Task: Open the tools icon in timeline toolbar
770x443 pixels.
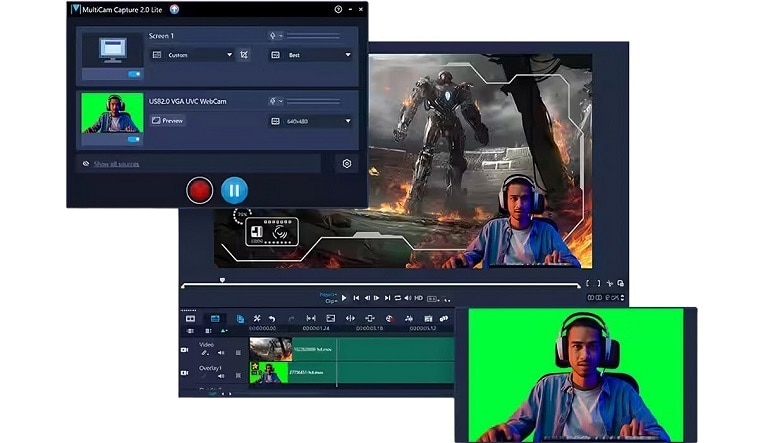Action: [x=257, y=319]
